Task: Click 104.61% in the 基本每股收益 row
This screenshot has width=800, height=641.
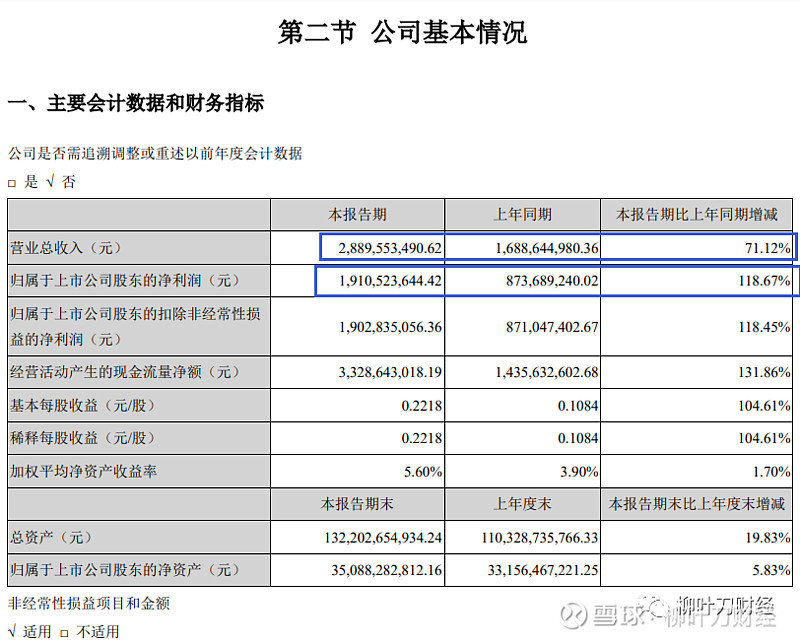Action: 765,406
